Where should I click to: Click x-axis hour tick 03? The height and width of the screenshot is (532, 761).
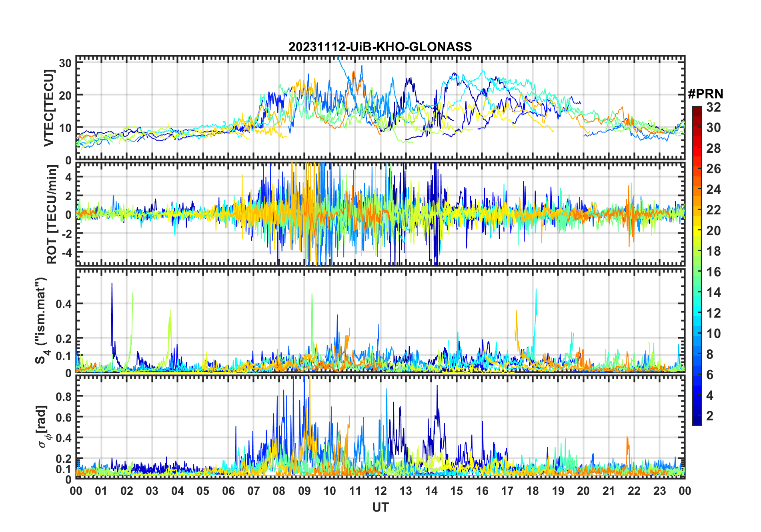pos(152,491)
